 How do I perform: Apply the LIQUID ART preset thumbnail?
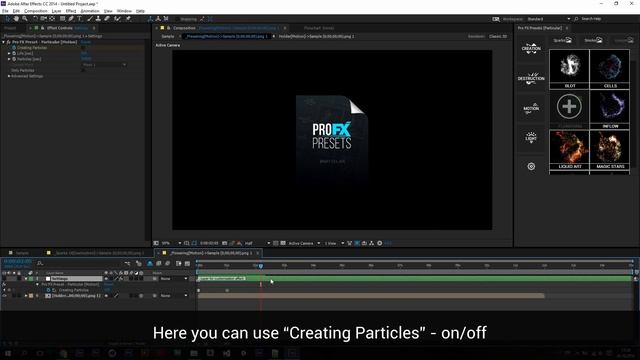click(569, 150)
